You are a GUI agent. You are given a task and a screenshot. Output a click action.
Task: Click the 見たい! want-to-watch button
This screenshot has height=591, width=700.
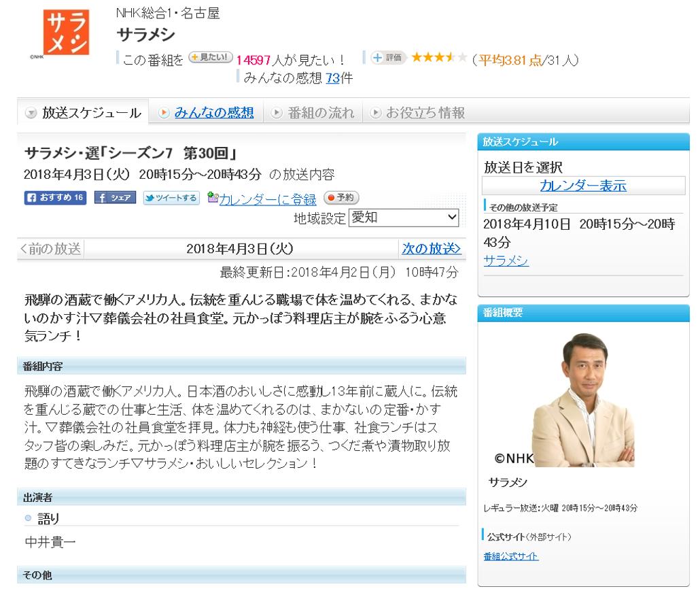click(x=211, y=58)
